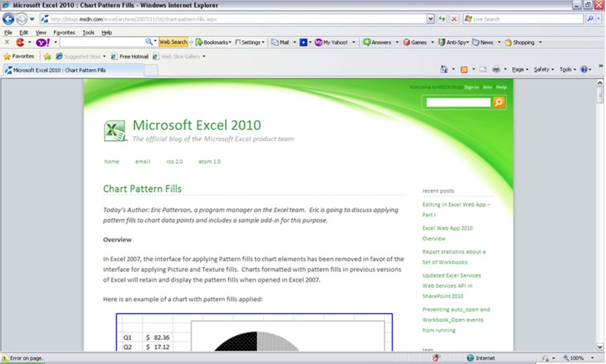Open the Live Search provider dropdown

(x=599, y=19)
